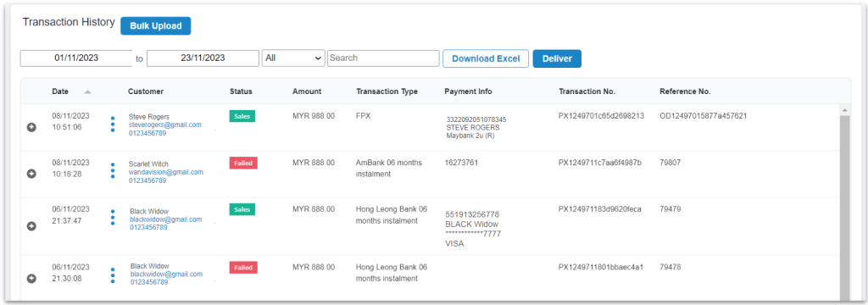Screen dimensions: 868x305
Task: Click the Bulk Upload button
Action: point(156,26)
